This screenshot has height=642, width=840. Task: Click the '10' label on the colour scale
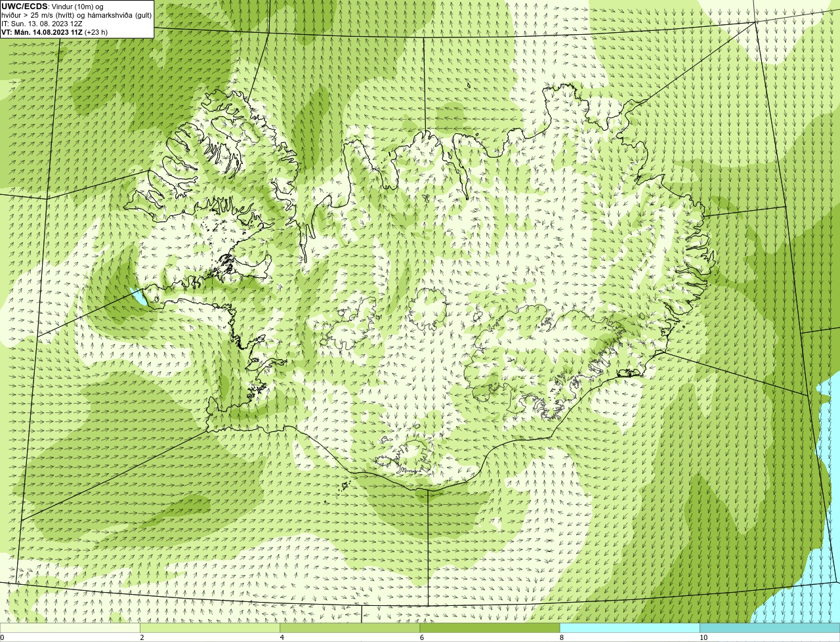tap(703, 637)
